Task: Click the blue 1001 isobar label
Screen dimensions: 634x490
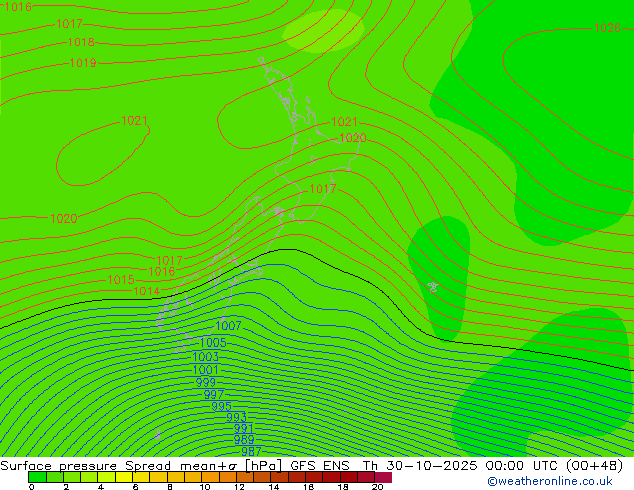Action: pyautogui.click(x=205, y=370)
